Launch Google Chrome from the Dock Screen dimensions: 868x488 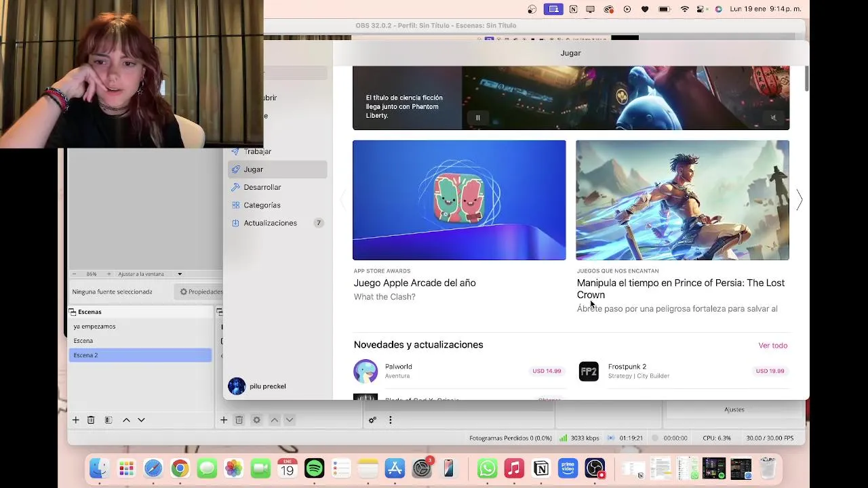tap(180, 468)
